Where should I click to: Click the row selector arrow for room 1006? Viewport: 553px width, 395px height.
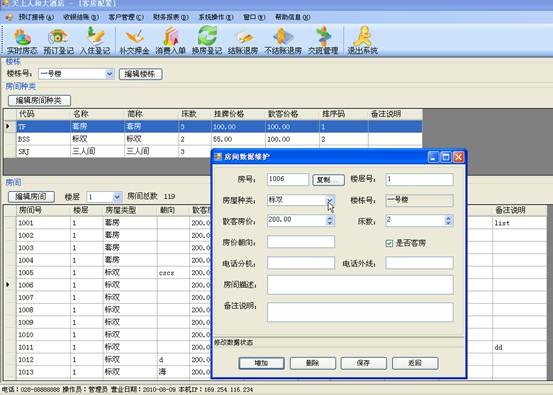click(8, 285)
